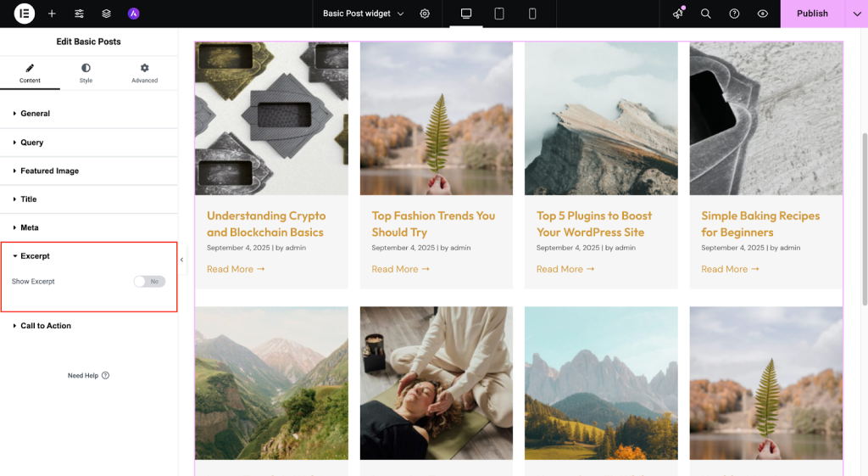Screen dimensions: 868x476
Task: Toggle preview changes eye icon
Action: [x=763, y=14]
